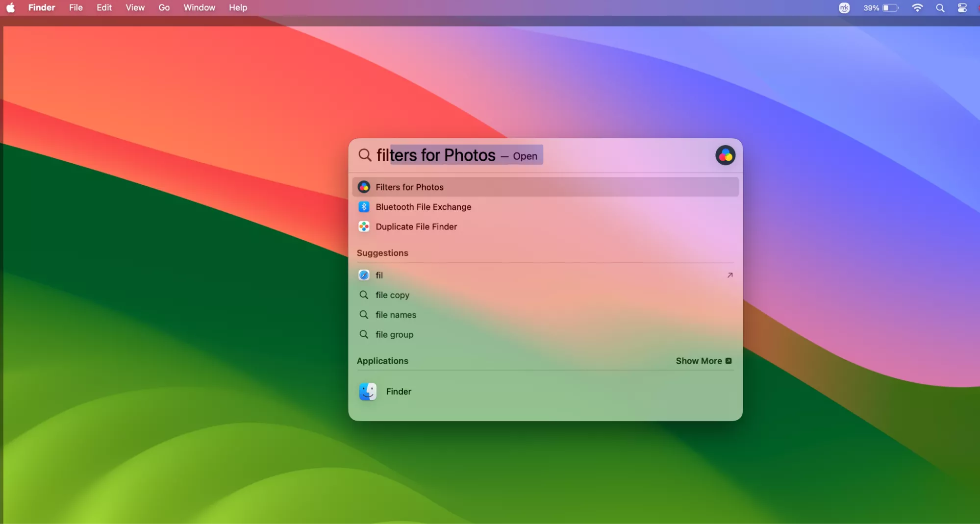The height and width of the screenshot is (524, 980).
Task: Open the Window menu
Action: (x=199, y=8)
